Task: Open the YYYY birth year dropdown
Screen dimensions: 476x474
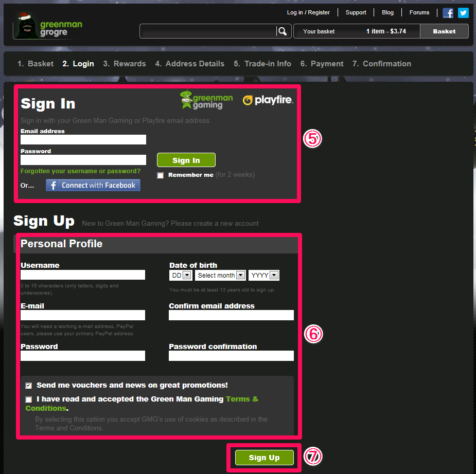Action: point(264,276)
